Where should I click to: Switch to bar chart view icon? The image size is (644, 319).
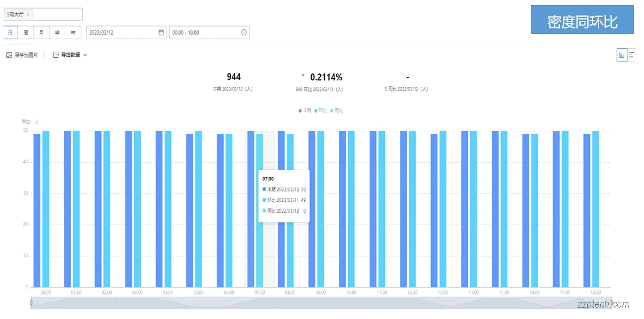click(x=622, y=55)
